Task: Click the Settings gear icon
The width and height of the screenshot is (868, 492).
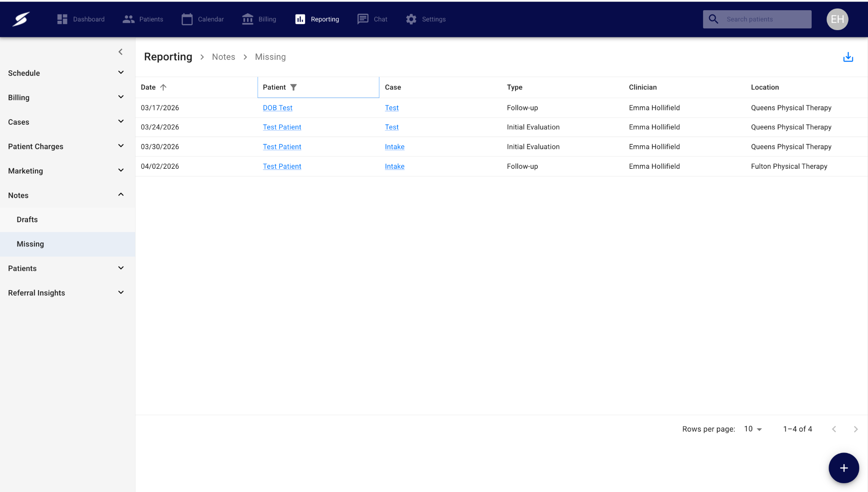Action: pos(411,19)
